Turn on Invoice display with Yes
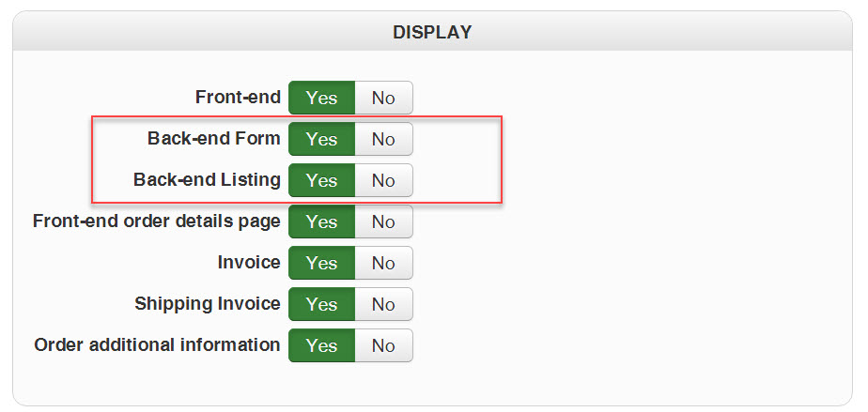This screenshot has height=412, width=868. click(x=321, y=263)
